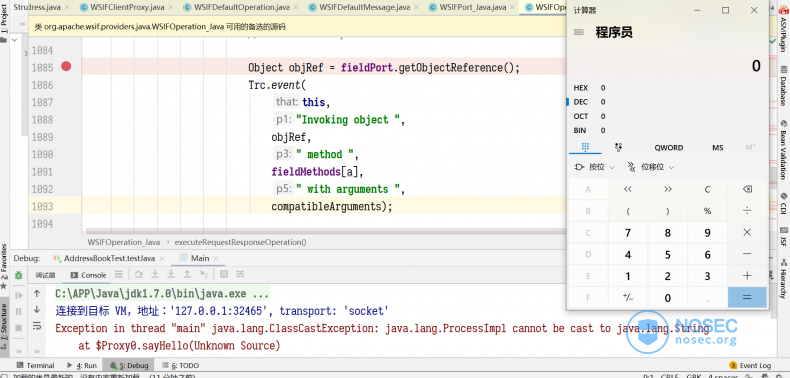The image size is (790, 378).
Task: Click the Resume Program icon
Action: [x=19, y=295]
